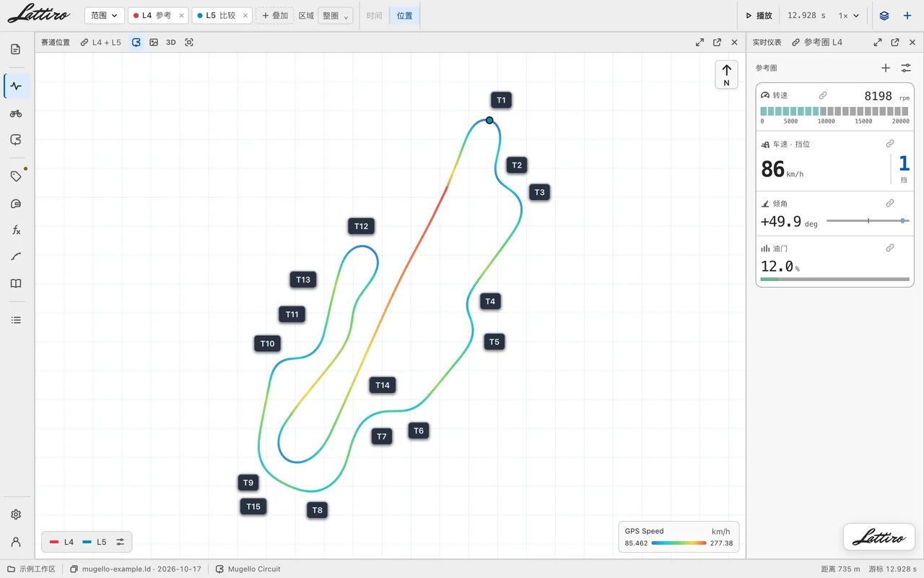This screenshot has width=924, height=578.
Task: Open the list icon in sidebar
Action: point(16,320)
